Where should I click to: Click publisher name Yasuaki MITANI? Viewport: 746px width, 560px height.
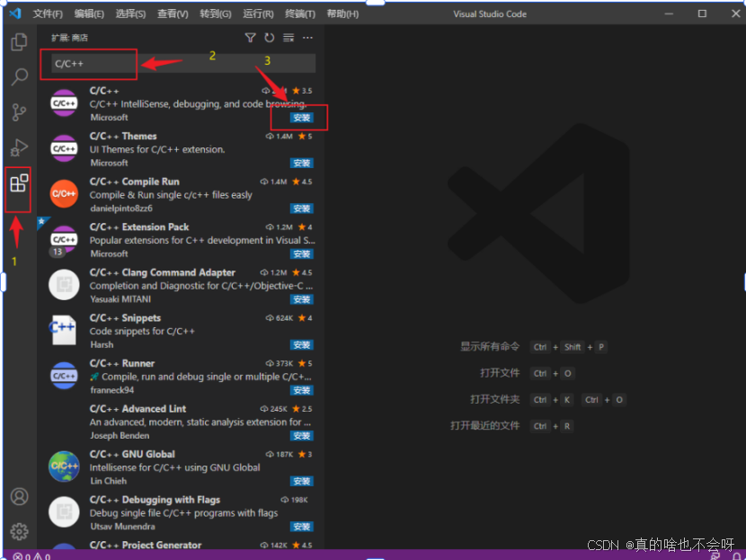click(x=120, y=299)
